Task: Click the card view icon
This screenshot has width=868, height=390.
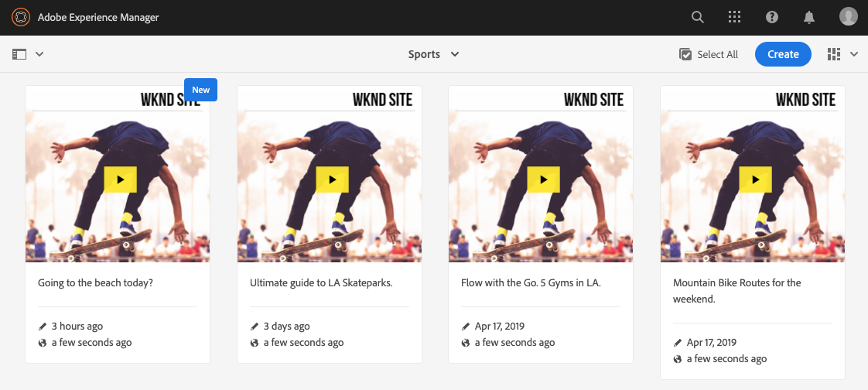Action: click(x=834, y=54)
